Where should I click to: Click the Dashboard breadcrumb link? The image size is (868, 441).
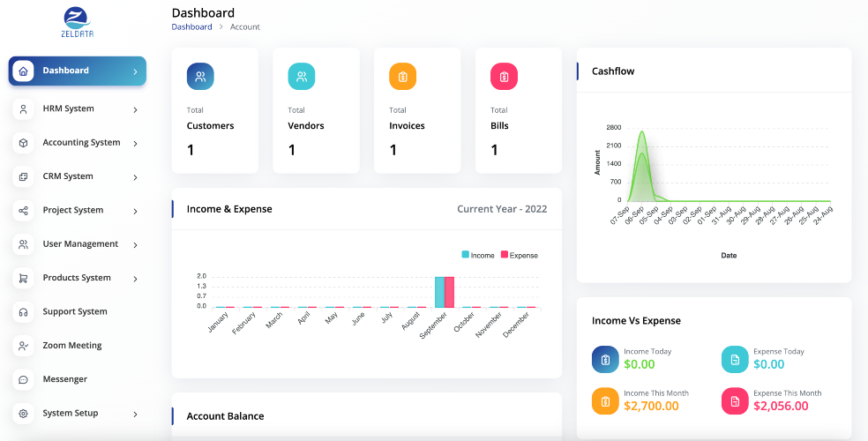coord(191,26)
